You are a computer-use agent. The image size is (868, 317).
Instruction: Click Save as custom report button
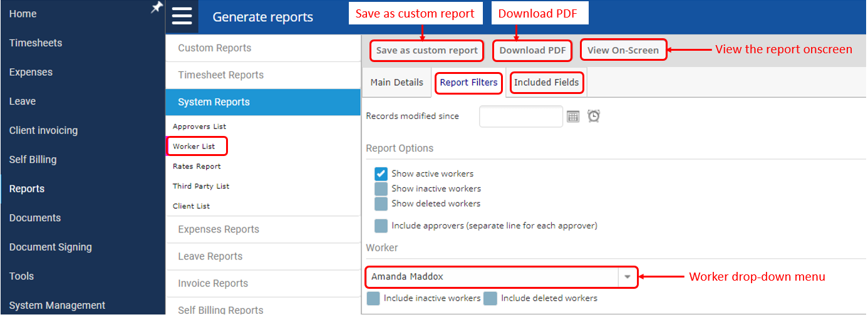[x=426, y=51]
